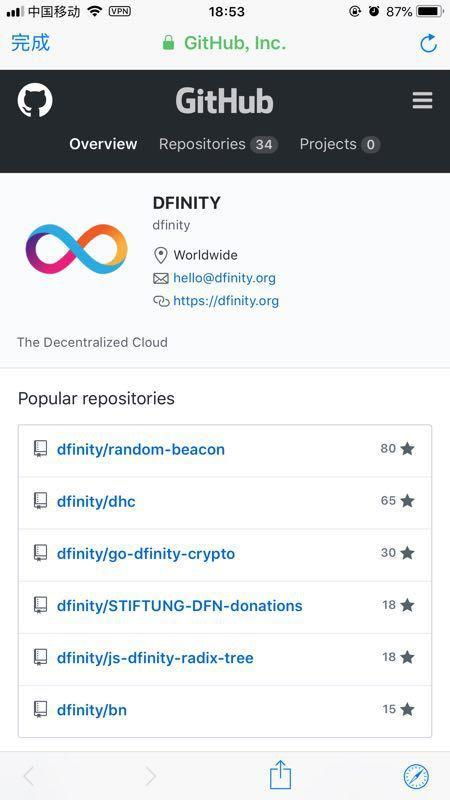This screenshot has width=450, height=800.
Task: Open the dfinity/STIFTUNG-DFN-donations repository
Action: (x=180, y=606)
